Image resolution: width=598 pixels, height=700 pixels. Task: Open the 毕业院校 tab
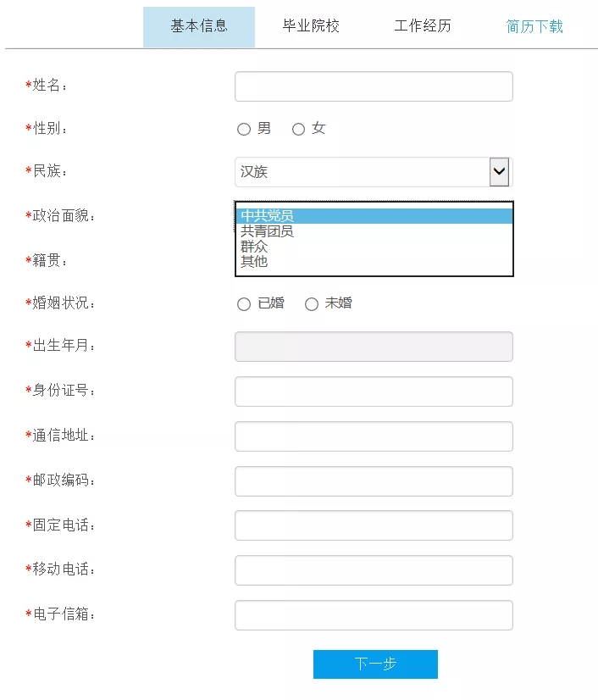point(311,26)
